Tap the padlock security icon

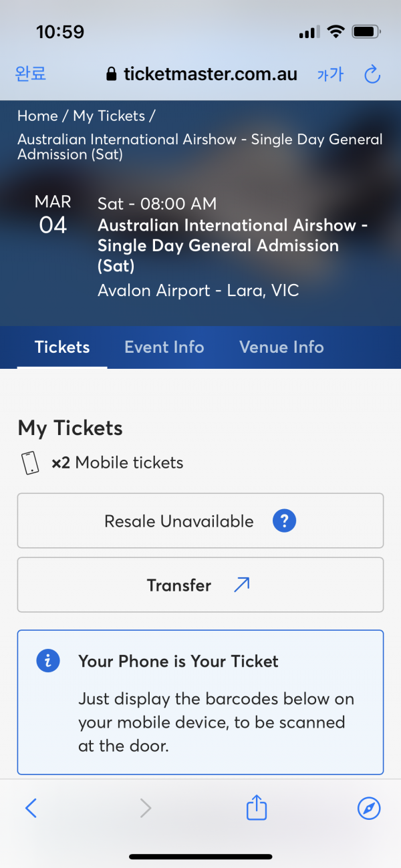coord(112,74)
